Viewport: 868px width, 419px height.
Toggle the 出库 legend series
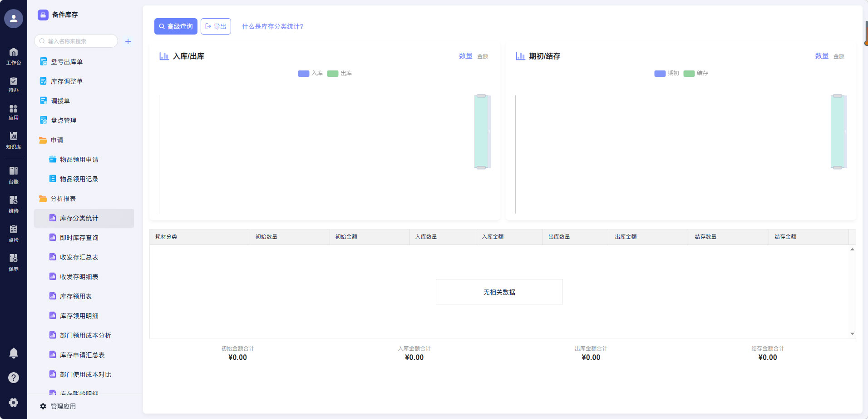[x=339, y=73]
